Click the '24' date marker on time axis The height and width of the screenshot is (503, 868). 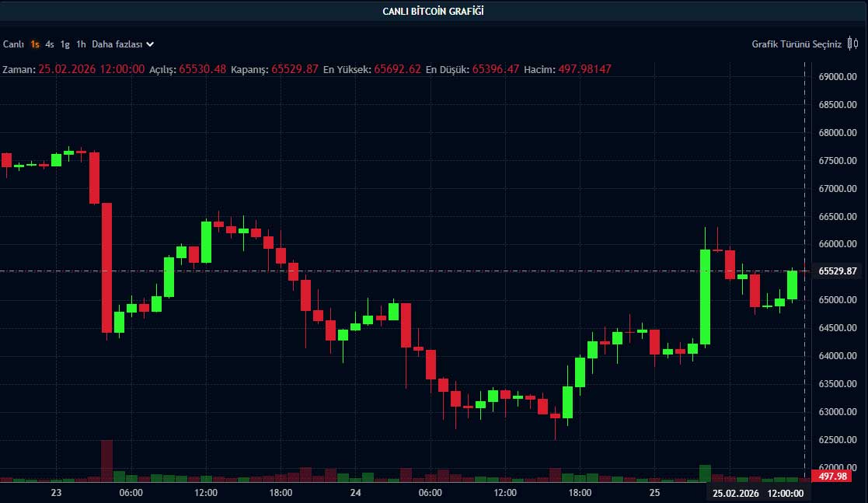click(x=355, y=493)
